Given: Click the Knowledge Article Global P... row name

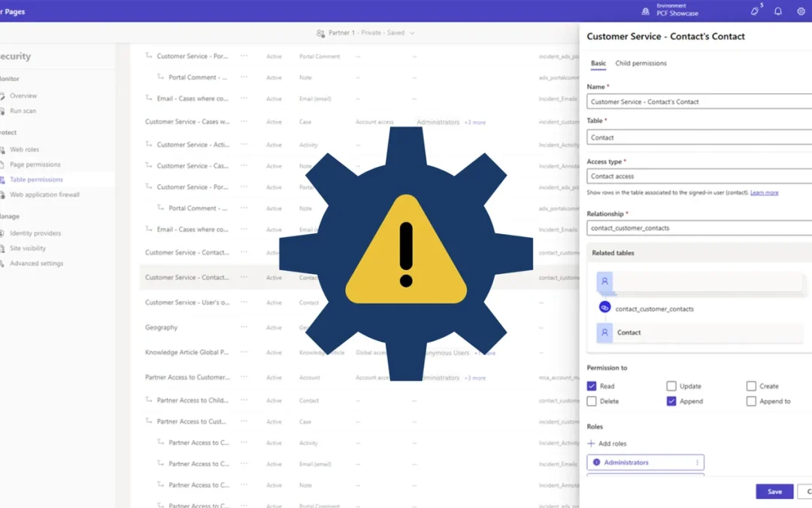Looking at the screenshot, I should pos(186,352).
